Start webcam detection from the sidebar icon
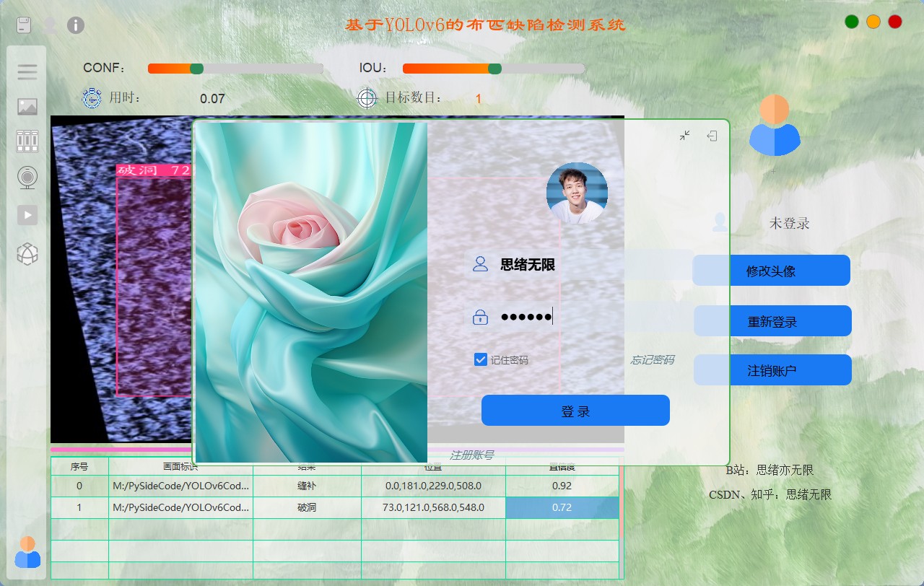This screenshot has height=586, width=924. point(27,178)
